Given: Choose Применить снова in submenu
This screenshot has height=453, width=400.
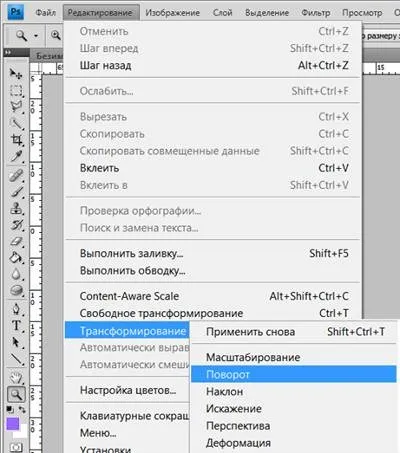Looking at the screenshot, I should (x=294, y=332).
